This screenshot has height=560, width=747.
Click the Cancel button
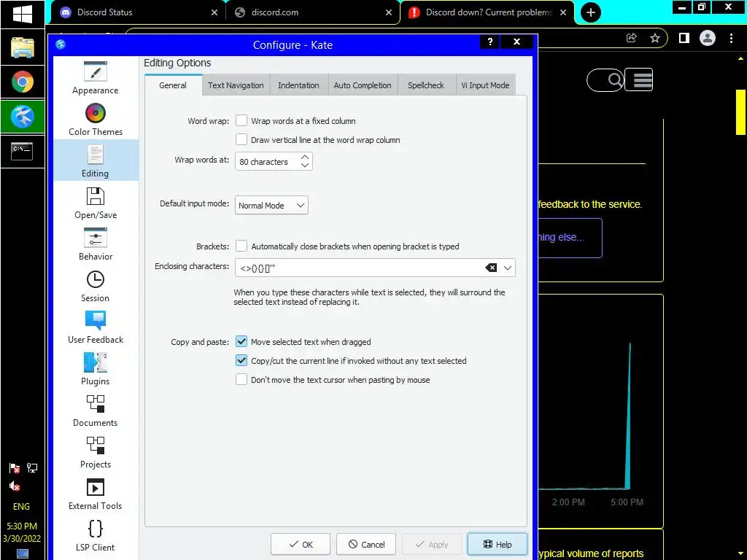[x=366, y=544]
